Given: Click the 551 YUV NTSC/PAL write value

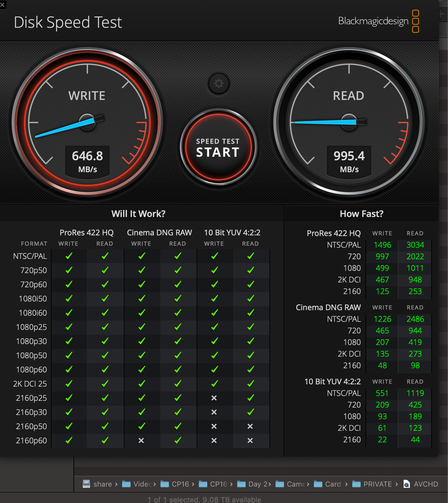Looking at the screenshot, I should 382,393.
